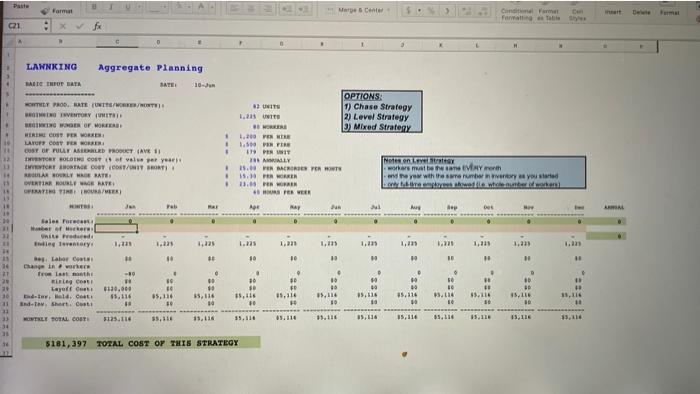Open the Font Color dropdown arrow

212,8
